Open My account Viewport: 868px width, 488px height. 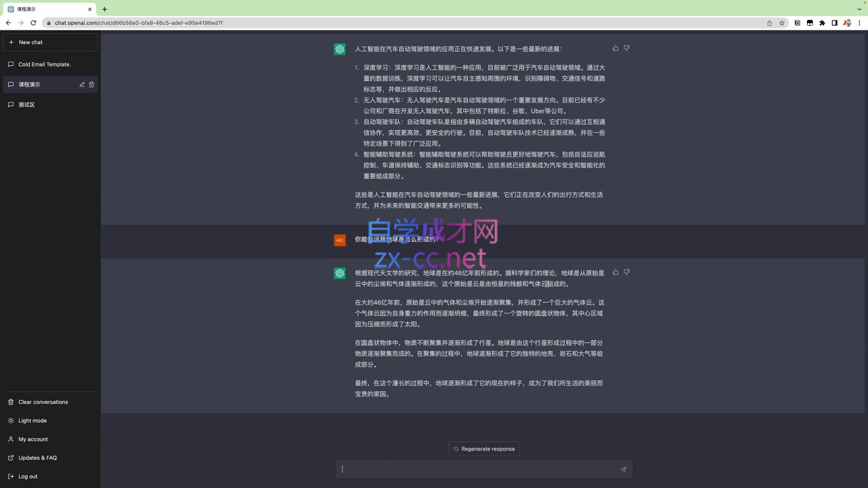[x=50, y=439]
